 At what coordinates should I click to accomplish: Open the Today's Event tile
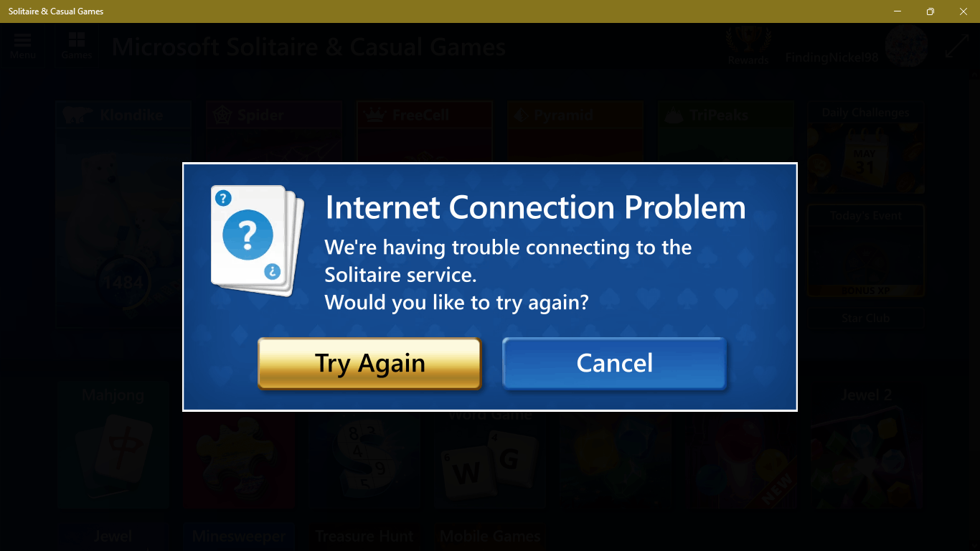(x=865, y=251)
